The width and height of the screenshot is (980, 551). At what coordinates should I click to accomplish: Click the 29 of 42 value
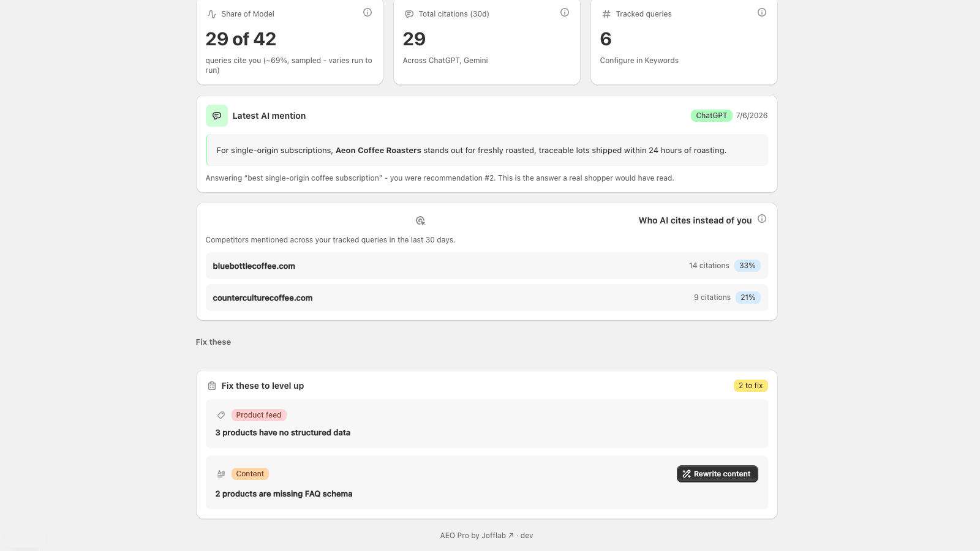point(241,39)
